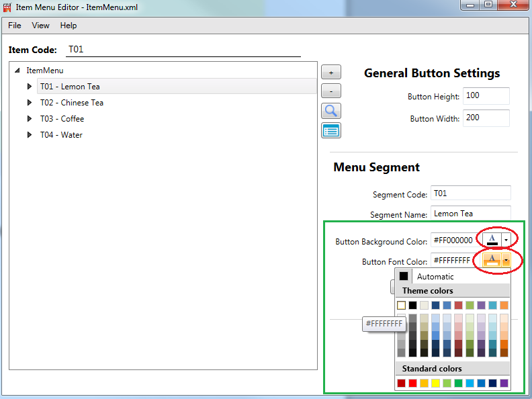This screenshot has height=399, width=532.
Task: Pick black theme color swatch
Action: point(412,306)
